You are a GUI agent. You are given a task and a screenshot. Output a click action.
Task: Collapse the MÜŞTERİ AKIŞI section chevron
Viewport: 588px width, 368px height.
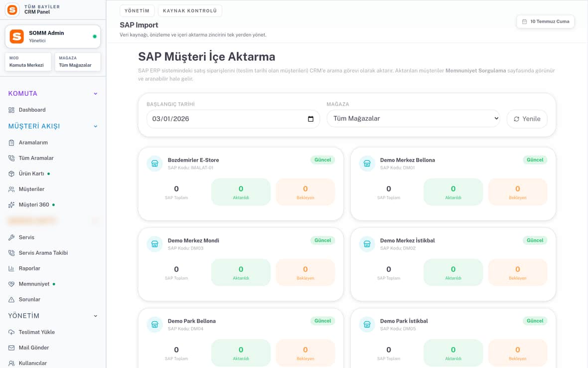[96, 127]
